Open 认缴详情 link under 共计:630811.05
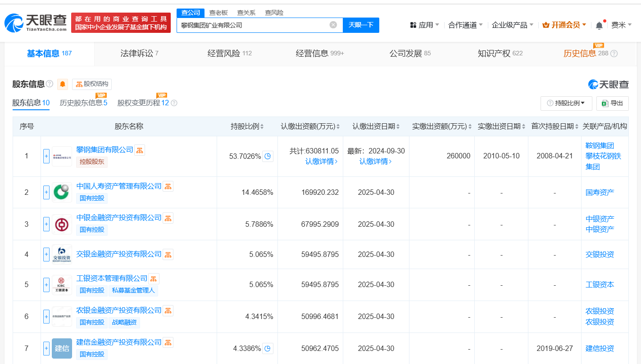This screenshot has height=364, width=641. pyautogui.click(x=321, y=161)
